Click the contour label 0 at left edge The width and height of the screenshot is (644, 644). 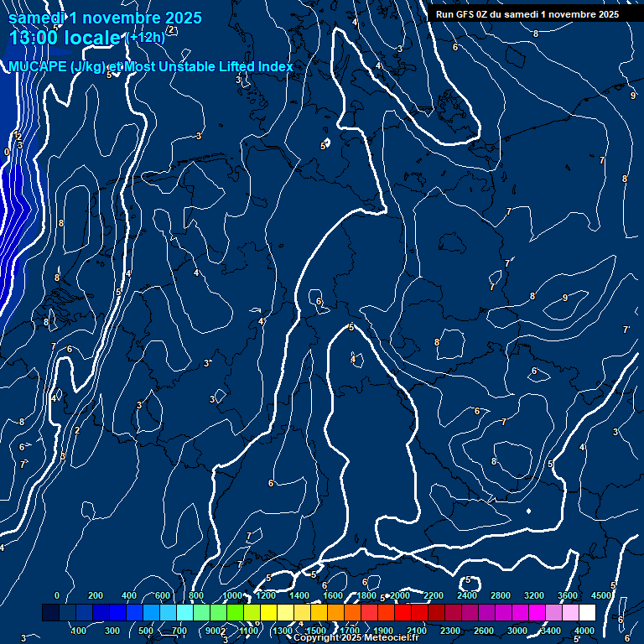click(7, 152)
